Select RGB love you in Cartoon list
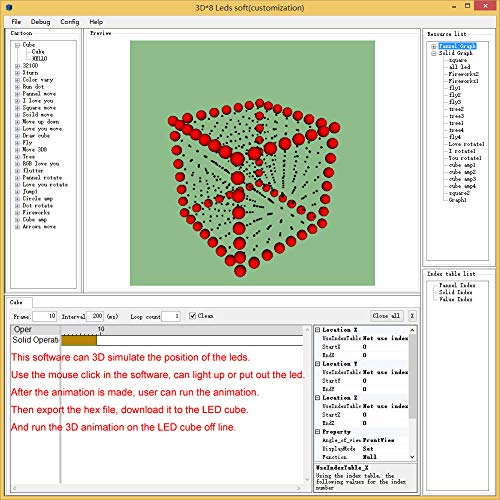The width and height of the screenshot is (500, 500). [41, 164]
